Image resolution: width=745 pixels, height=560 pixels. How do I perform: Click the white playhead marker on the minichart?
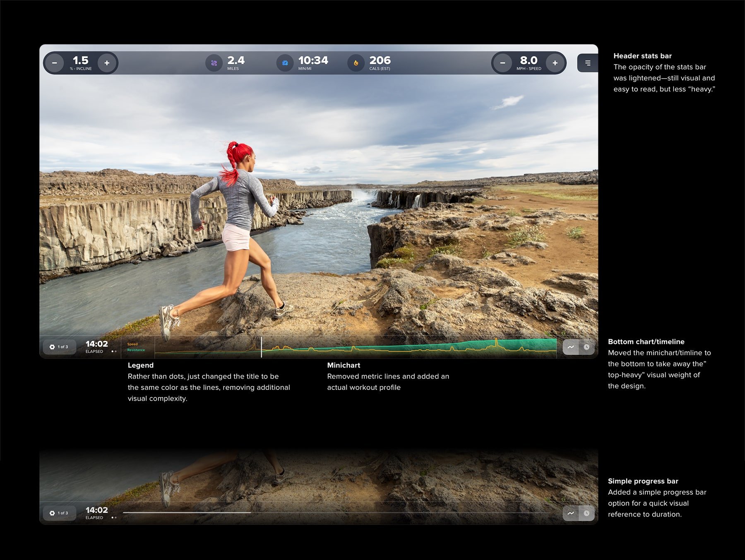pos(262,347)
